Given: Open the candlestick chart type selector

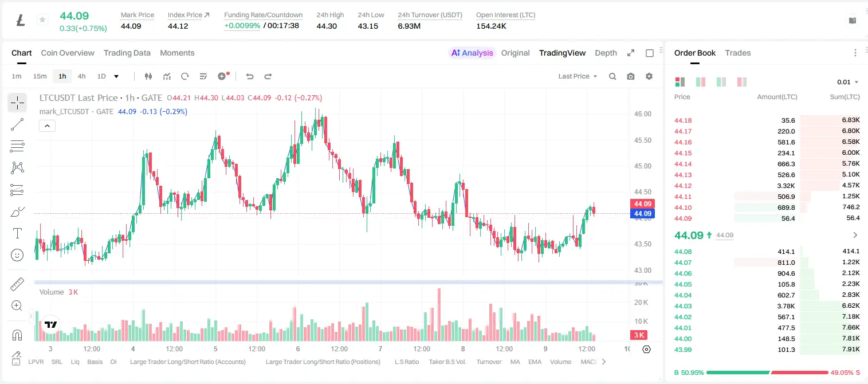Looking at the screenshot, I should coord(148,76).
